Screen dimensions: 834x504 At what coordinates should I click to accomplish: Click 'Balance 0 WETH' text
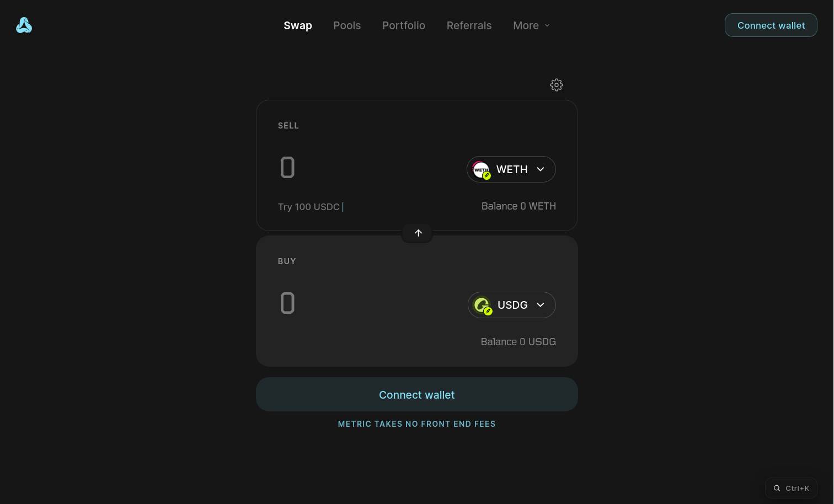pyautogui.click(x=518, y=206)
